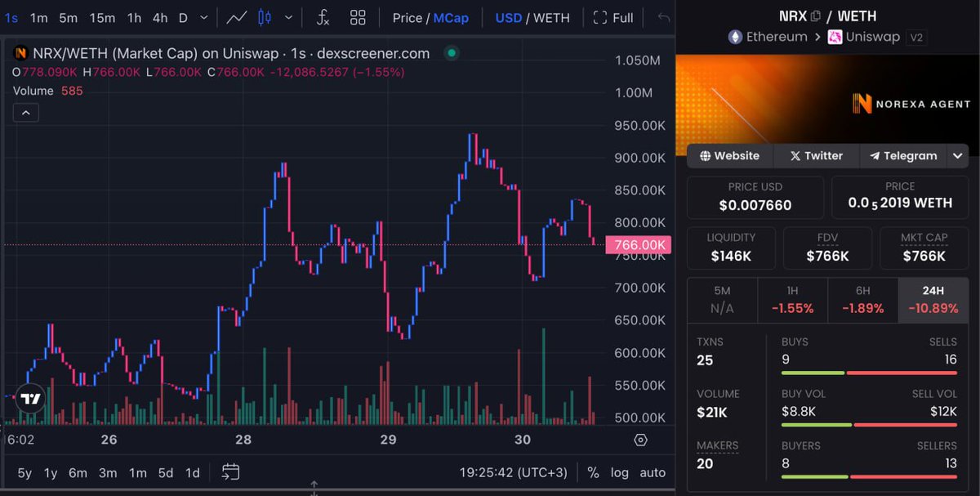
Task: Click the Volume 585 indicator label
Action: (x=47, y=91)
